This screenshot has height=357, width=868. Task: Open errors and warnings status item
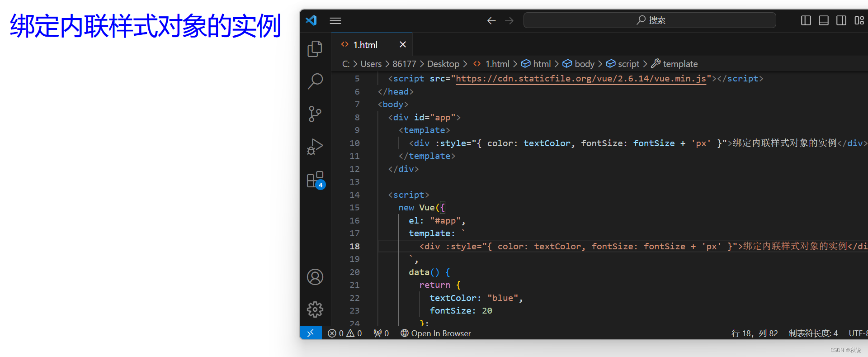click(345, 333)
